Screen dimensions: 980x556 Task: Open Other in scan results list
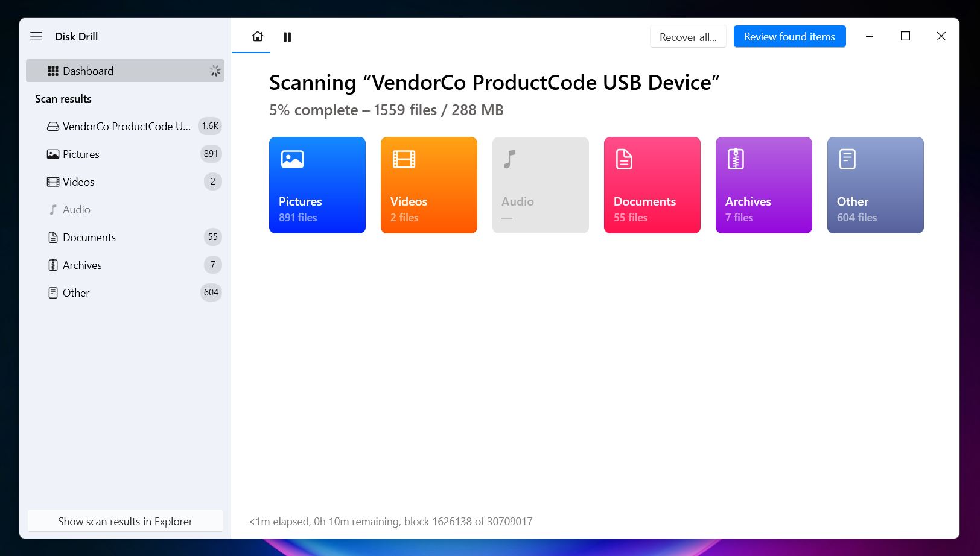point(125,293)
